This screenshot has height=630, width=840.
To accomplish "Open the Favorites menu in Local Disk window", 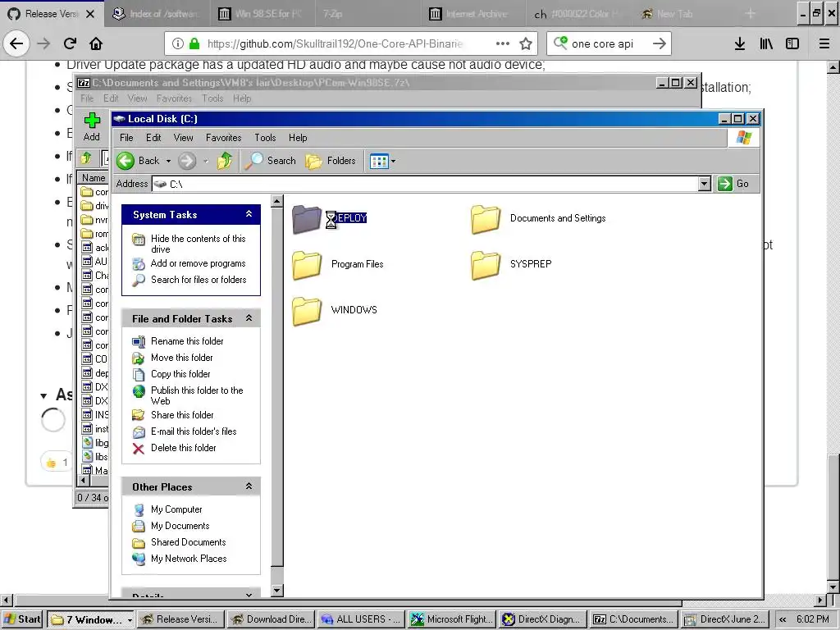I will 223,138.
